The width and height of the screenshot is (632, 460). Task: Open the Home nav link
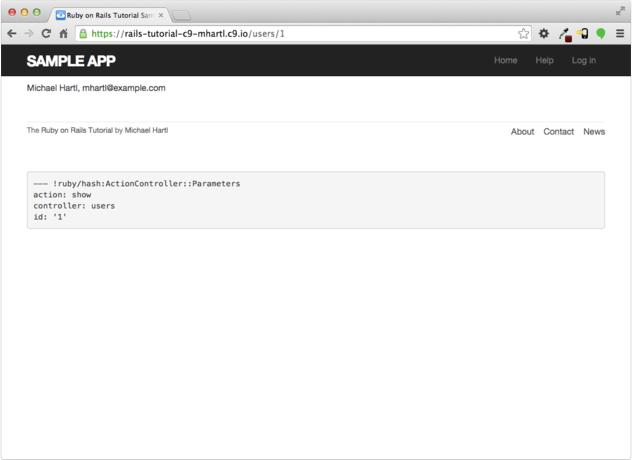pos(505,61)
